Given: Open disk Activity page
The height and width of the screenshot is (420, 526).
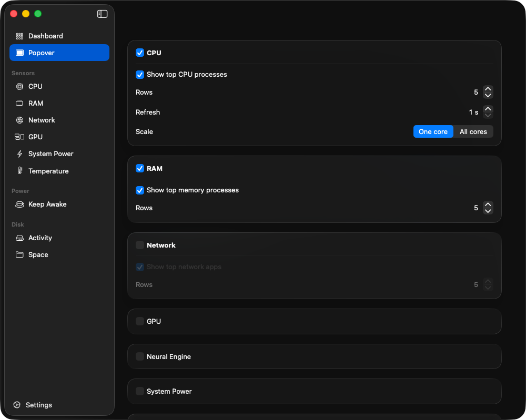Looking at the screenshot, I should point(59,238).
